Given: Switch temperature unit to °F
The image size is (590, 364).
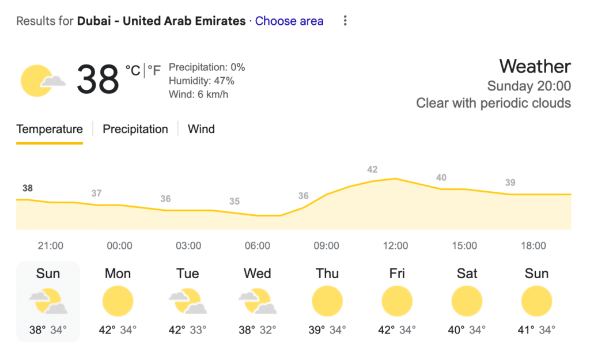Looking at the screenshot, I should [154, 70].
